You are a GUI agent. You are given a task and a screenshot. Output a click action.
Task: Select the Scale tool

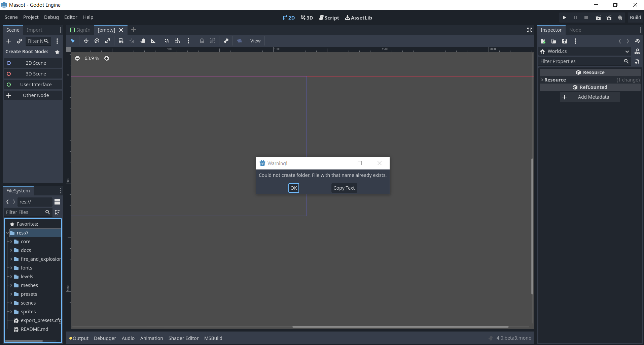click(x=108, y=41)
